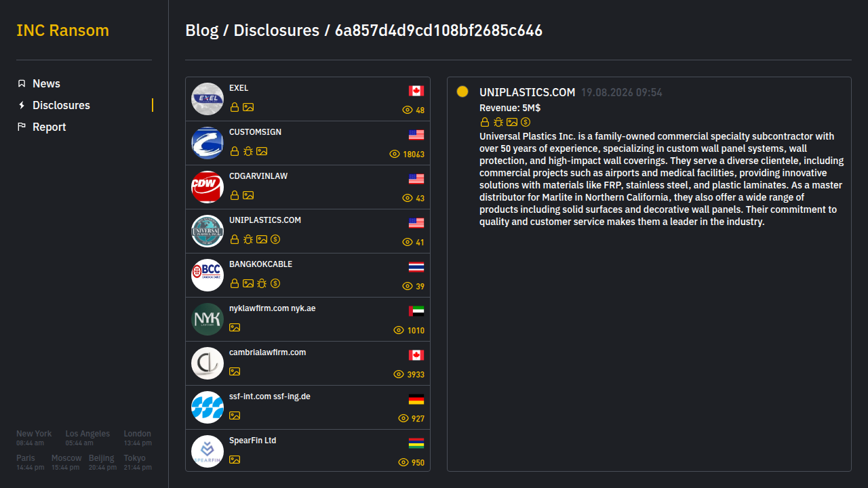This screenshot has height=488, width=868.
Task: Click the US flag in the CUSTOMSIGN row
Action: [x=416, y=135]
